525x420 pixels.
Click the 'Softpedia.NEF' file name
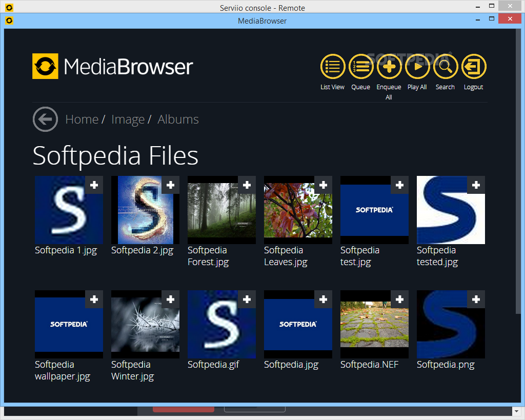point(369,365)
